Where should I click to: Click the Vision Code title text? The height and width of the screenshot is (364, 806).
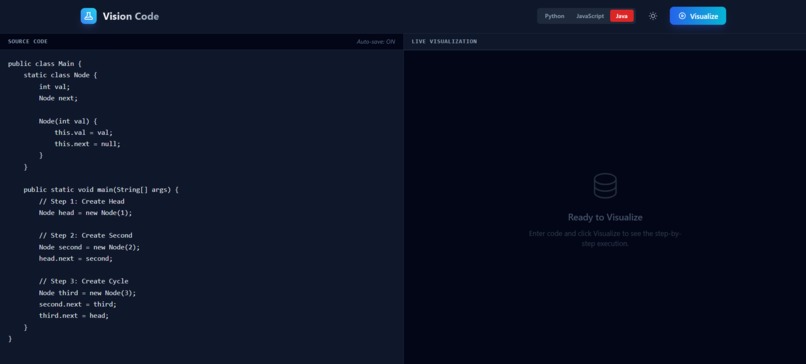click(131, 16)
